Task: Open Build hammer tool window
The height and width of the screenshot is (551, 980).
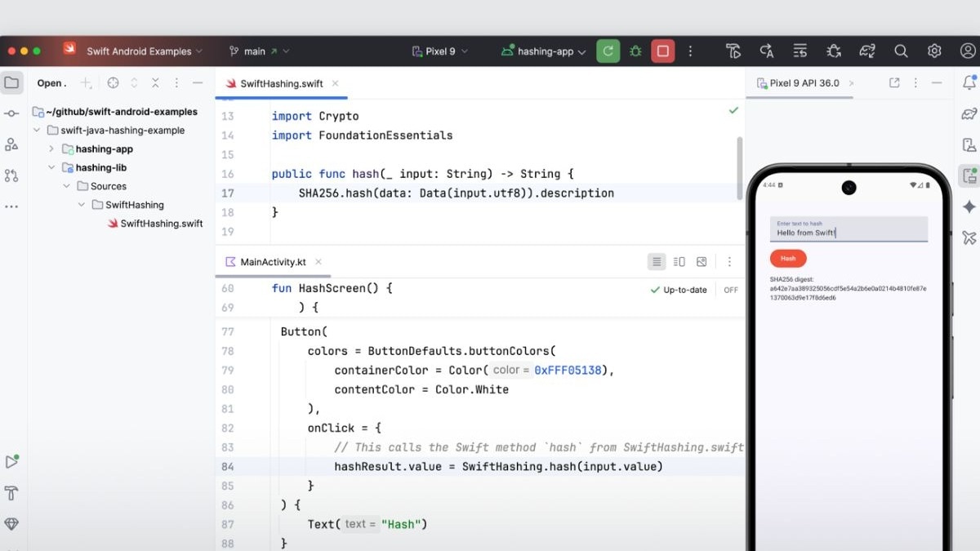Action: [x=11, y=493]
